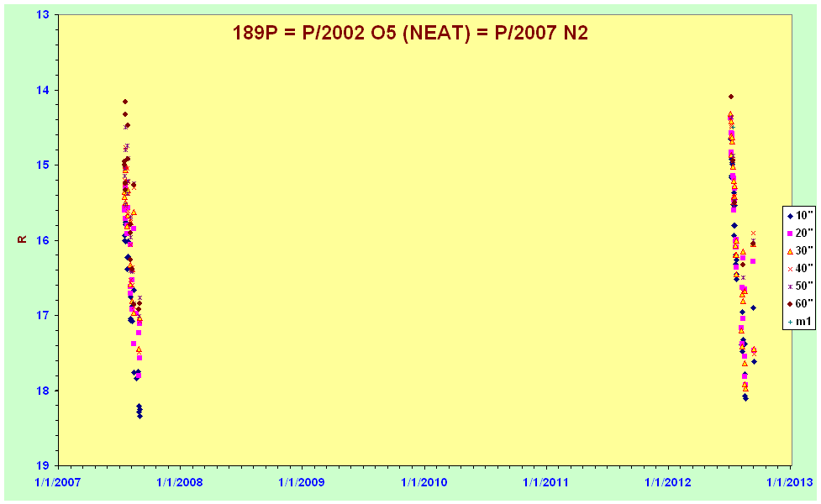The width and height of the screenshot is (821, 504).
Task: Click the 20" legend entry
Action: [800, 233]
